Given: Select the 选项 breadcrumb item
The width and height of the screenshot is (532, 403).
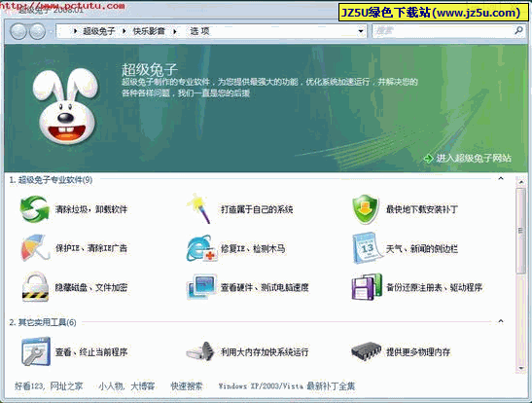Looking at the screenshot, I should tap(199, 31).
